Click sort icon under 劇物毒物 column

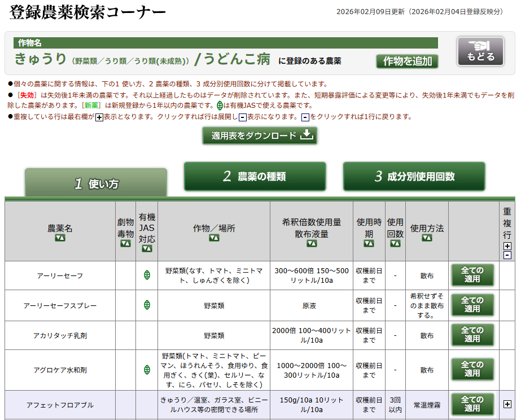pos(125,243)
